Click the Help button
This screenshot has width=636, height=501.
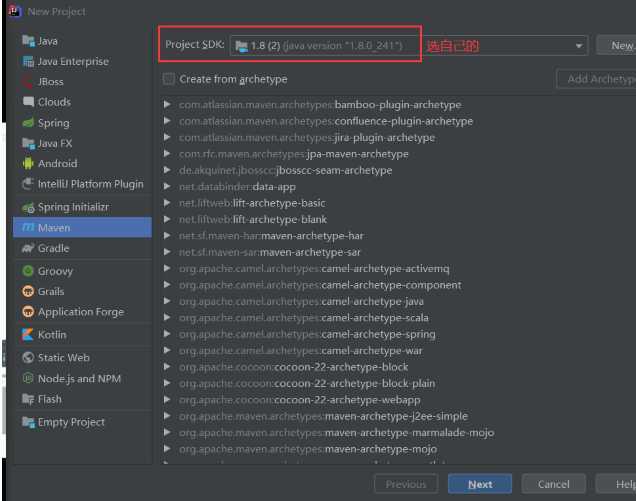[616, 484]
